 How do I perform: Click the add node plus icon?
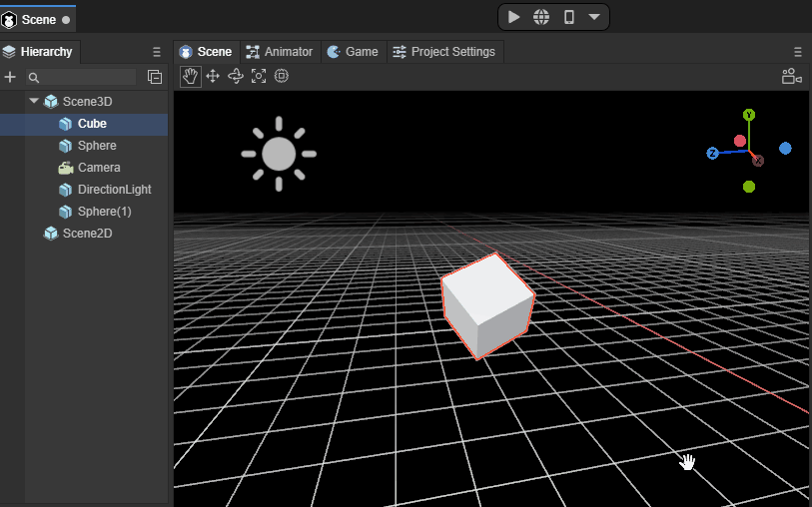[x=10, y=77]
